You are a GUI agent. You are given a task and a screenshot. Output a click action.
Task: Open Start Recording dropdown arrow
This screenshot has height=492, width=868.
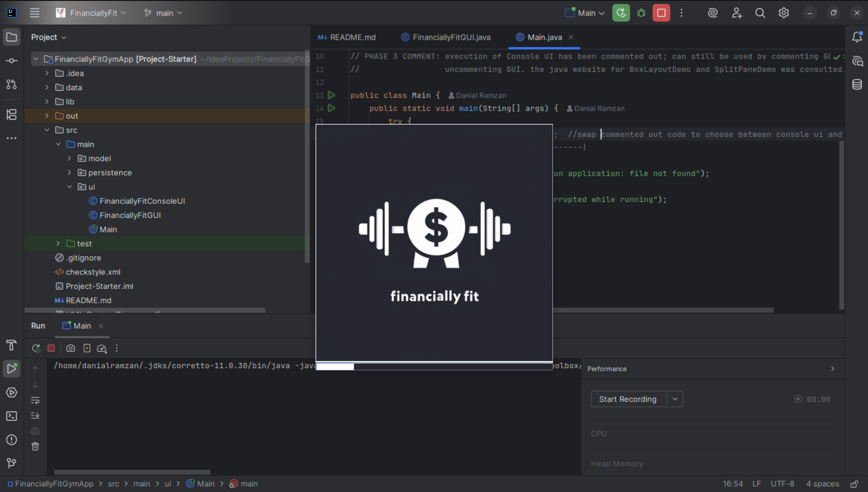[675, 399]
